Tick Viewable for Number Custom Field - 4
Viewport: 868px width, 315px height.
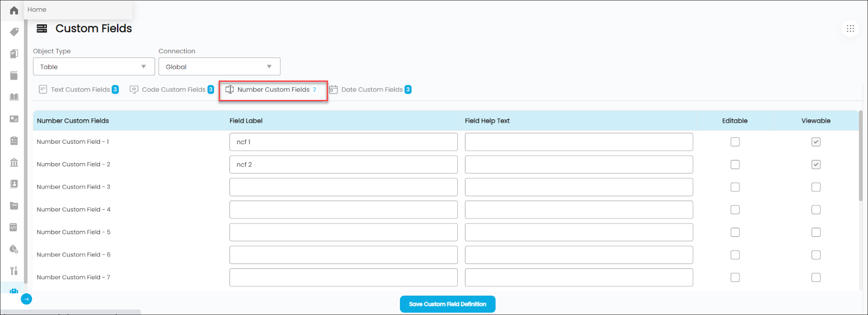[x=816, y=210]
